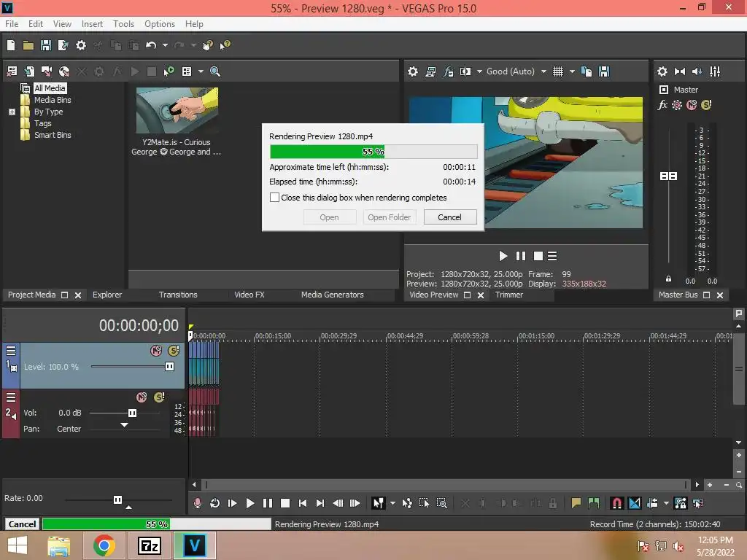Image resolution: width=747 pixels, height=560 pixels.
Task: Switch to the Trimmer tab
Action: click(508, 295)
